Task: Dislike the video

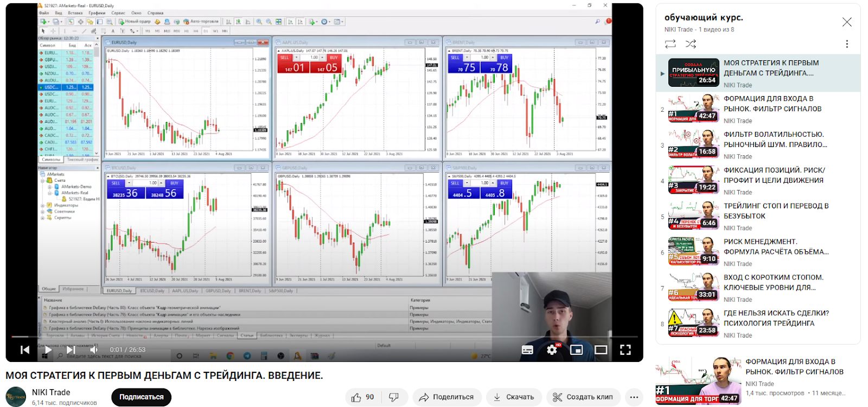Action: point(394,397)
